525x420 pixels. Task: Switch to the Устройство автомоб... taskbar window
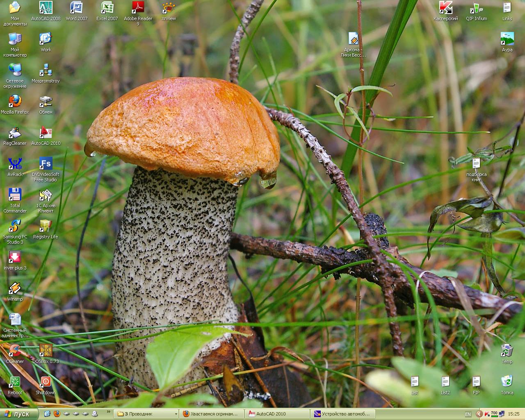tap(343, 414)
